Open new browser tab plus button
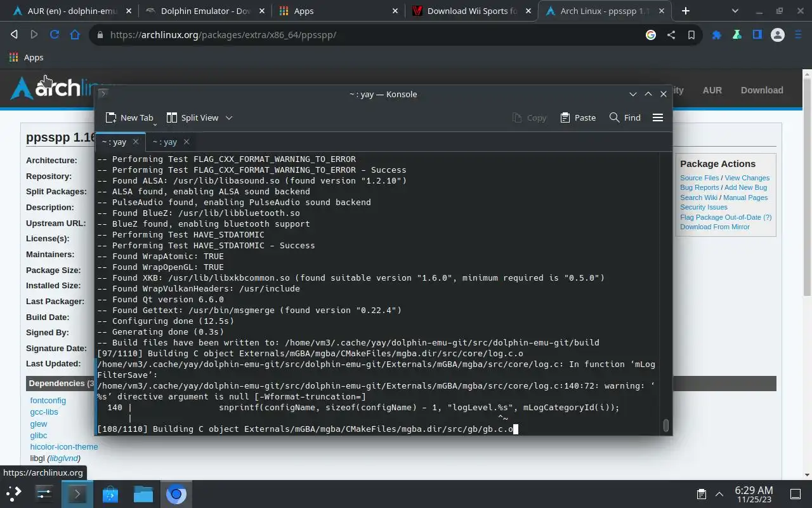This screenshot has width=812, height=508. coord(686,11)
